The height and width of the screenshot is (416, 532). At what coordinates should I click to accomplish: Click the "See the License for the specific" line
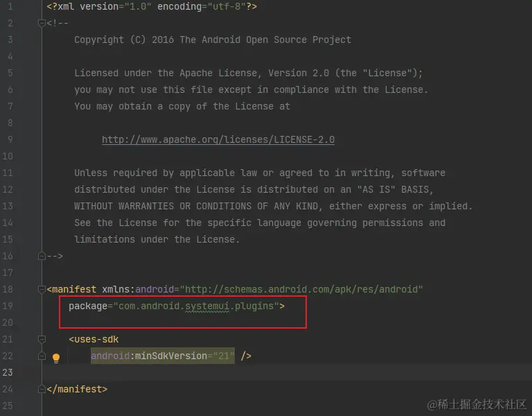pyautogui.click(x=260, y=223)
